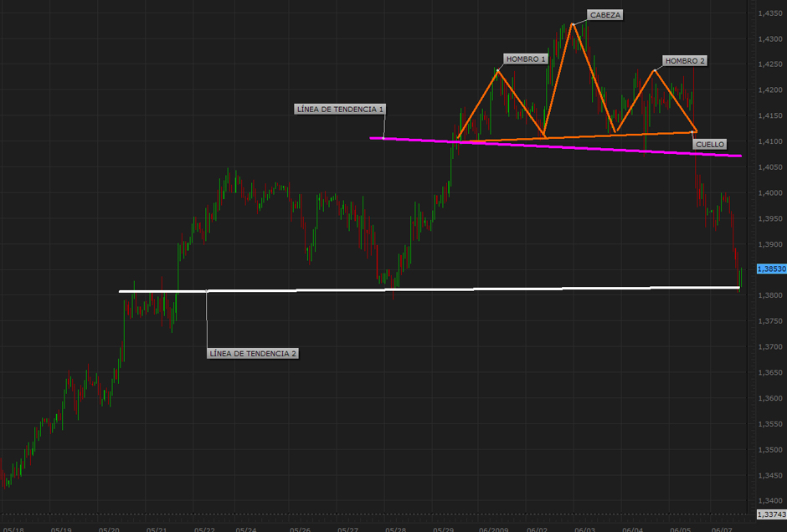Click the 1,3800 price axis label
The image size is (787, 532).
[x=770, y=295]
